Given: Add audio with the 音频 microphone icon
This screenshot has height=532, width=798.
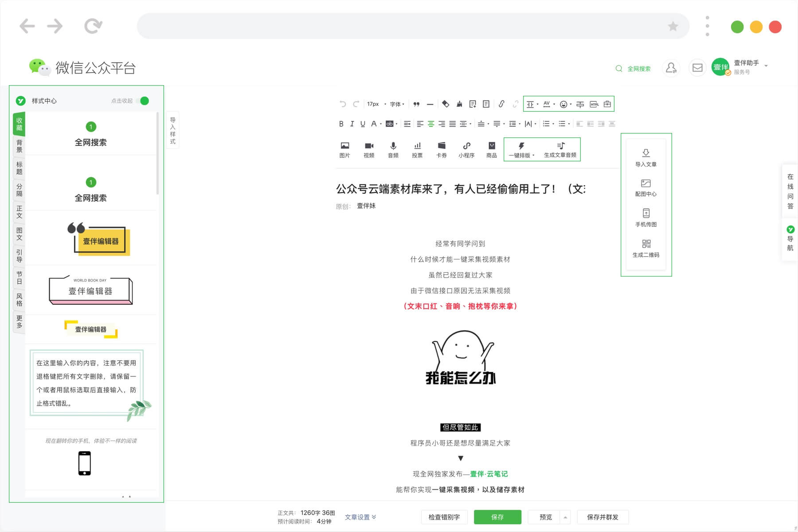Looking at the screenshot, I should click(392, 149).
